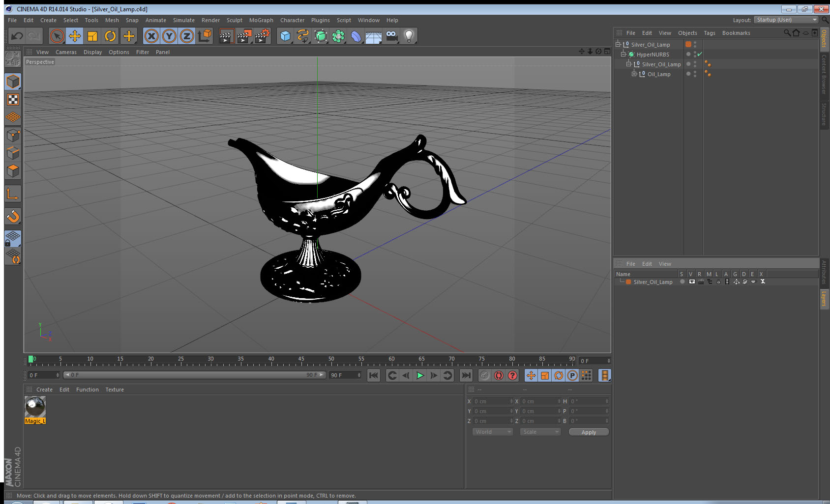Image resolution: width=830 pixels, height=504 pixels.
Task: Switch to Polygons mode
Action: [13, 171]
